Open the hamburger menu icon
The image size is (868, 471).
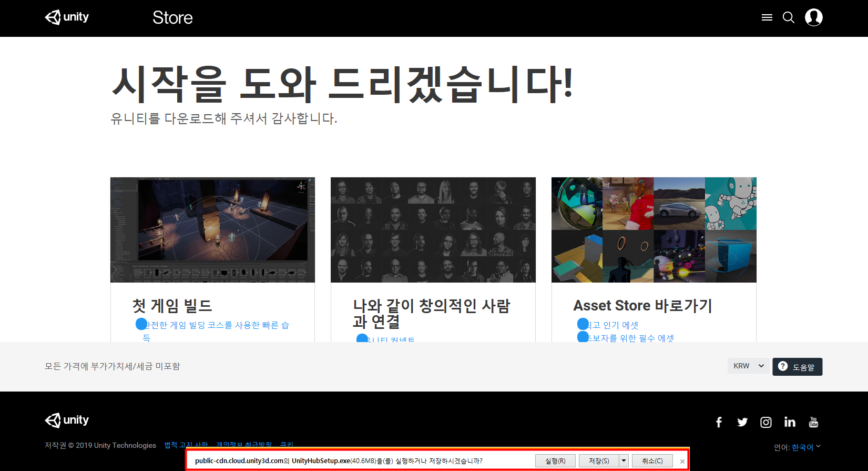[x=767, y=17]
